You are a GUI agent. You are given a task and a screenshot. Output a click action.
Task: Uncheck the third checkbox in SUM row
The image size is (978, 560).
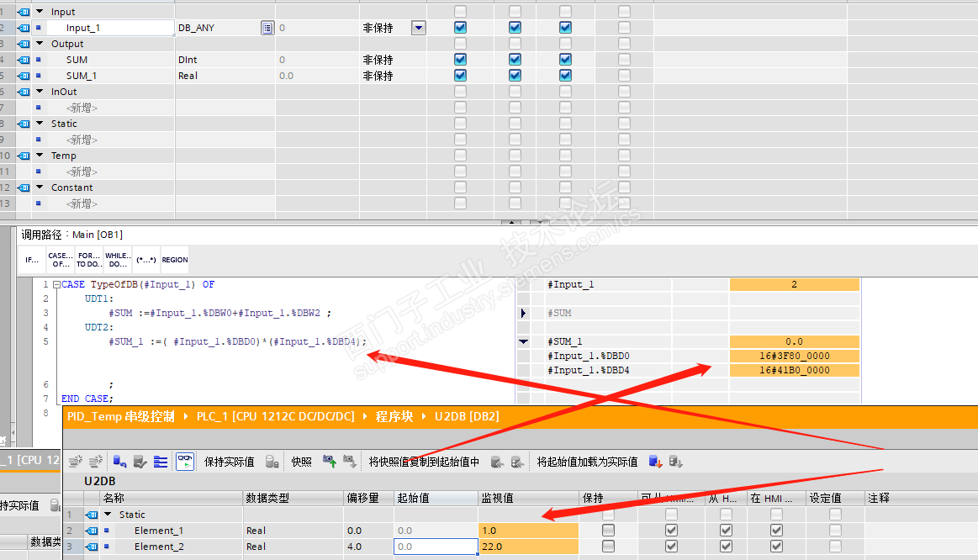(565, 59)
